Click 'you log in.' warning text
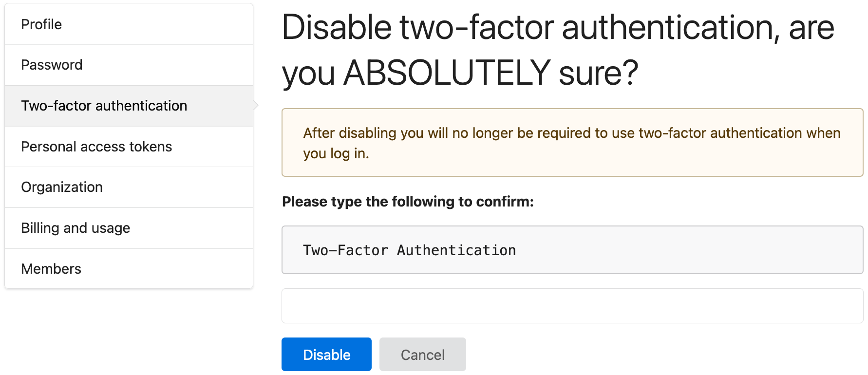868x375 pixels. pyautogui.click(x=336, y=153)
